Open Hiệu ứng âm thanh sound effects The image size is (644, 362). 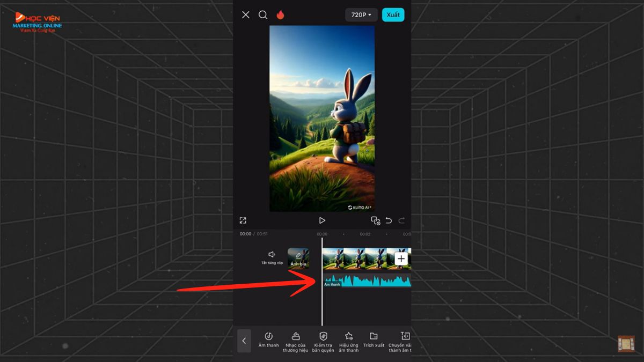click(x=349, y=342)
